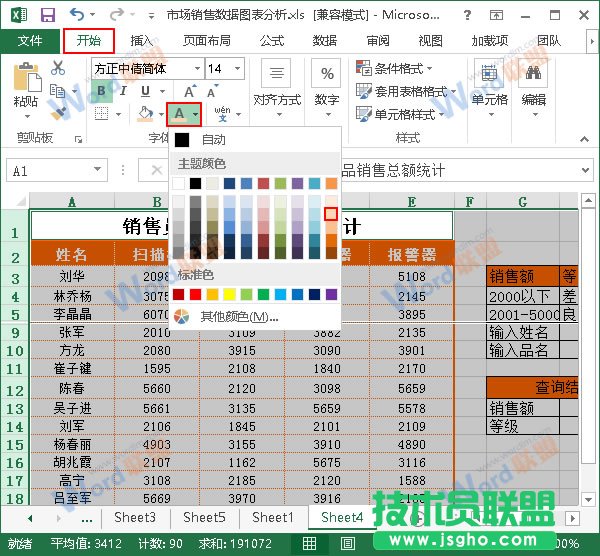Open the 对齐方式 alignment group

point(277,89)
